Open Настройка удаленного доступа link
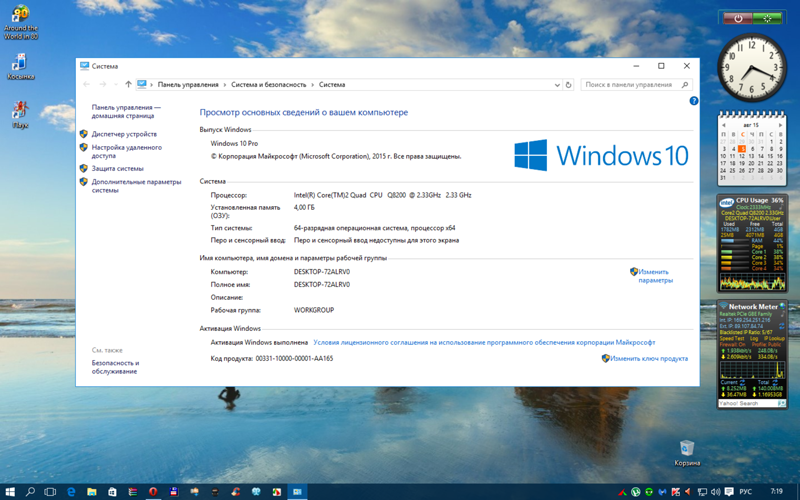Image resolution: width=800 pixels, height=500 pixels. 127,152
